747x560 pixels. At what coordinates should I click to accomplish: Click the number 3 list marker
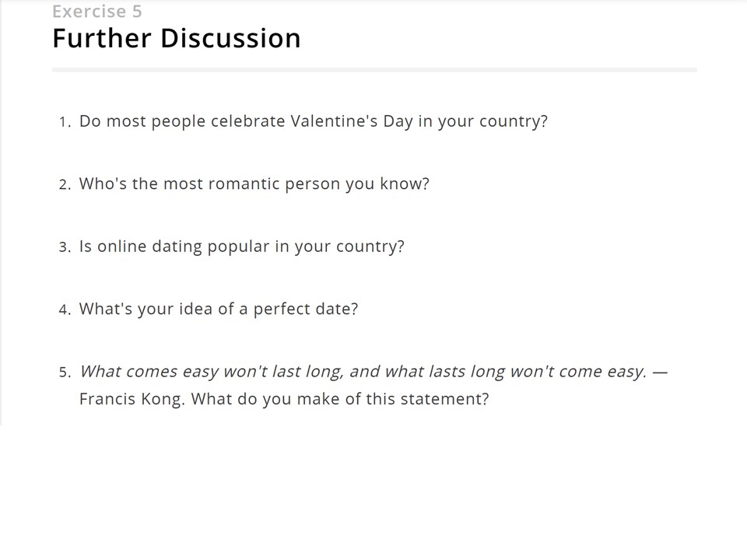click(x=65, y=247)
